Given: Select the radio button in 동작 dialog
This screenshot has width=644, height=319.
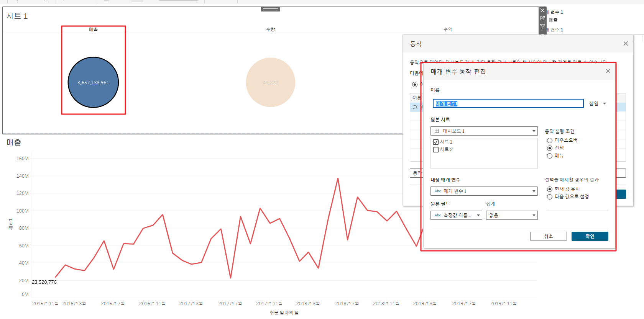Looking at the screenshot, I should point(415,85).
